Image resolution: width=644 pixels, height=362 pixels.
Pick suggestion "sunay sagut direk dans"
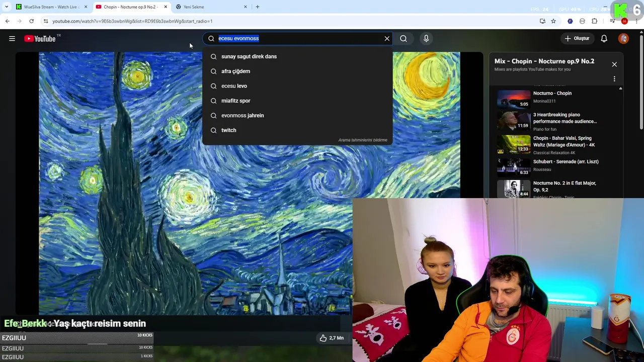point(297,56)
